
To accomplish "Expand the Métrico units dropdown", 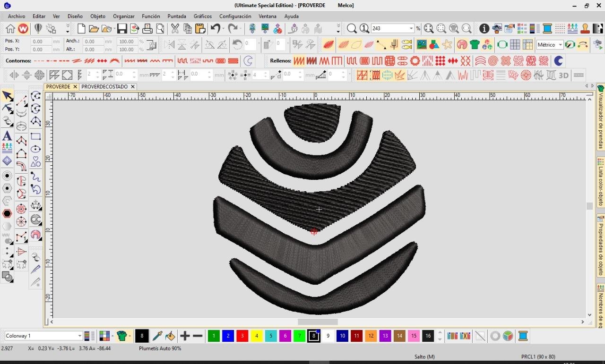I will tap(560, 45).
